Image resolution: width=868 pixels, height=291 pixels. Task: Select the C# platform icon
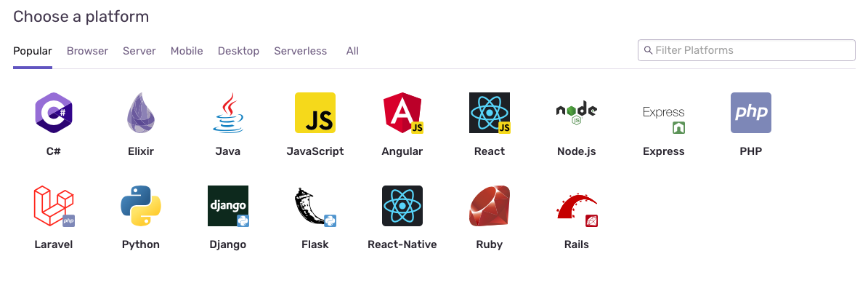(54, 113)
